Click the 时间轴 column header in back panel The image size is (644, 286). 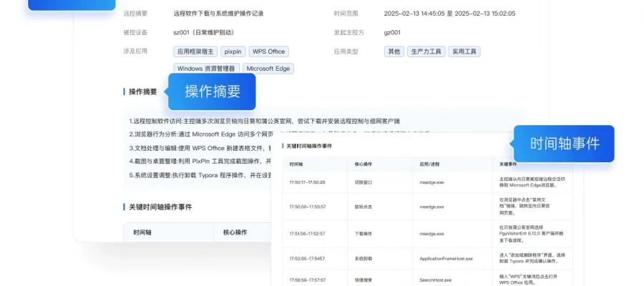(142, 232)
